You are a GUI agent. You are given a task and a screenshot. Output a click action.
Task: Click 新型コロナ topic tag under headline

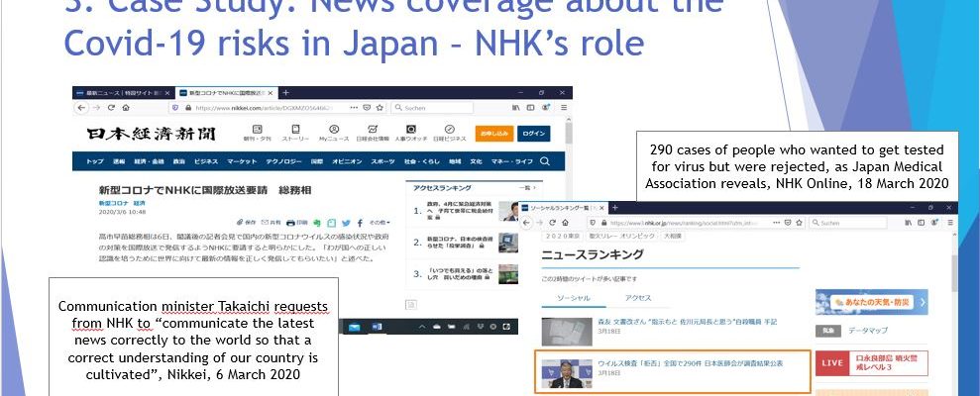[x=113, y=203]
